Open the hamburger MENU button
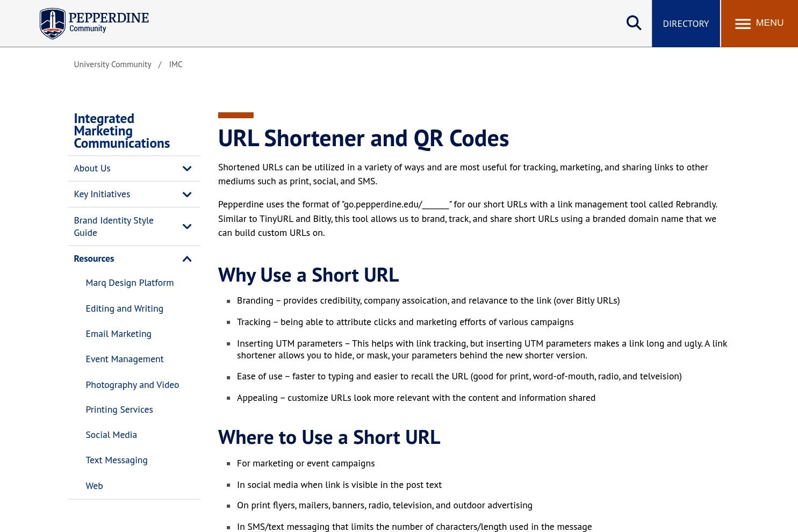798x532 pixels. [759, 24]
